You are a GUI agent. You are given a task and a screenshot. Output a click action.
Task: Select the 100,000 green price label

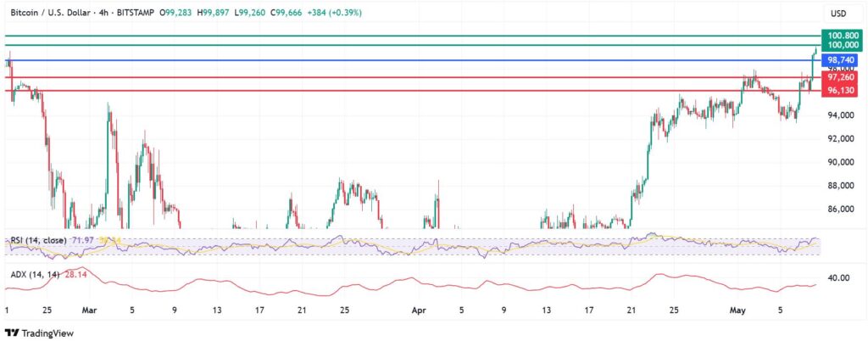tap(842, 44)
